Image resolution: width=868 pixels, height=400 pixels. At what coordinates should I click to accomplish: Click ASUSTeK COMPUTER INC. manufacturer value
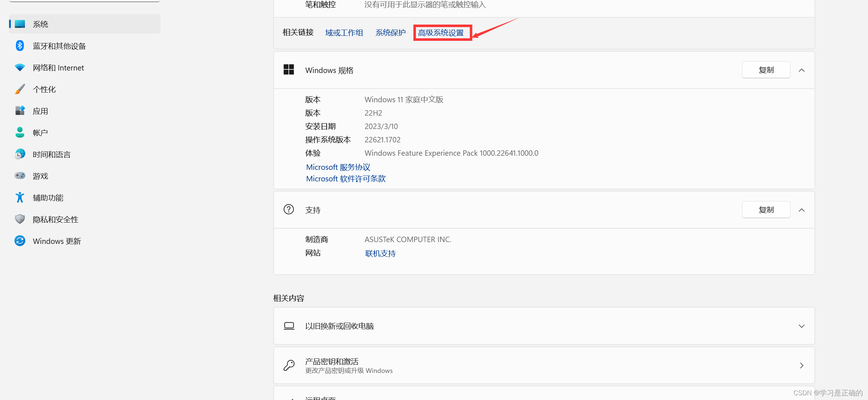408,240
